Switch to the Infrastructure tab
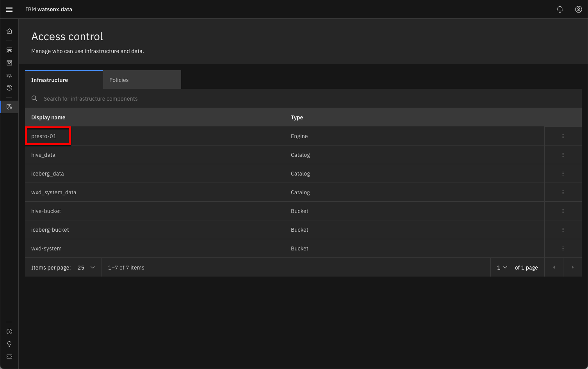This screenshot has width=588, height=369. pos(64,80)
